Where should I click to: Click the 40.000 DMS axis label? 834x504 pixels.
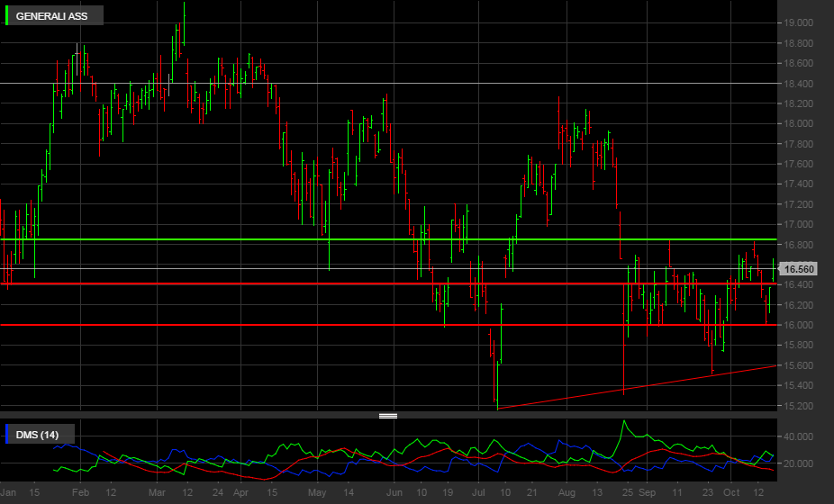tap(798, 436)
